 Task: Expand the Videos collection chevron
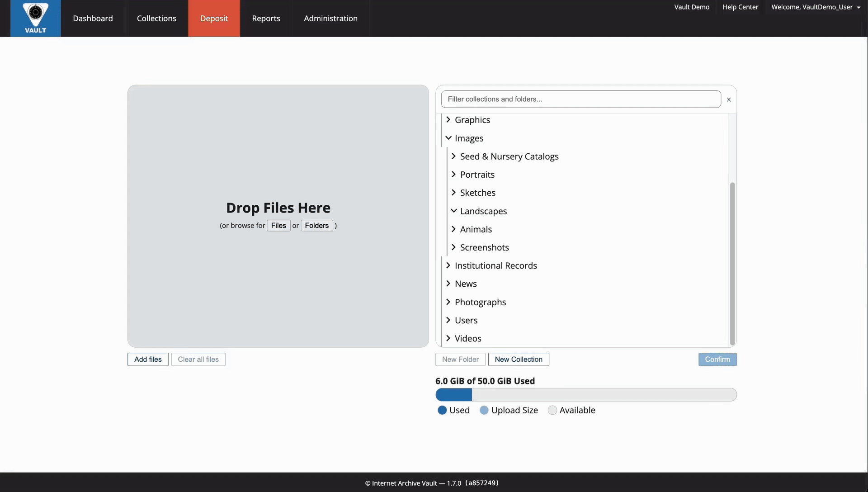[x=448, y=338]
